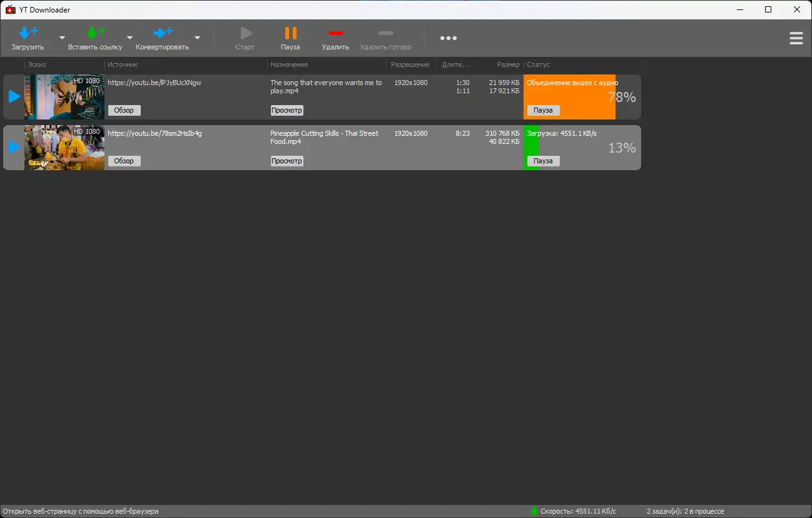
Task: Click the Конвертировать convert icon
Action: click(163, 33)
